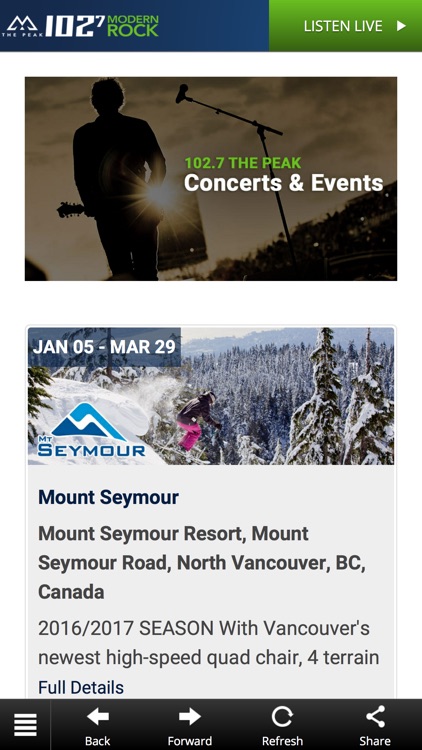Viewport: 422px width, 750px height.
Task: Open the Mount Seymour event title
Action: [109, 497]
